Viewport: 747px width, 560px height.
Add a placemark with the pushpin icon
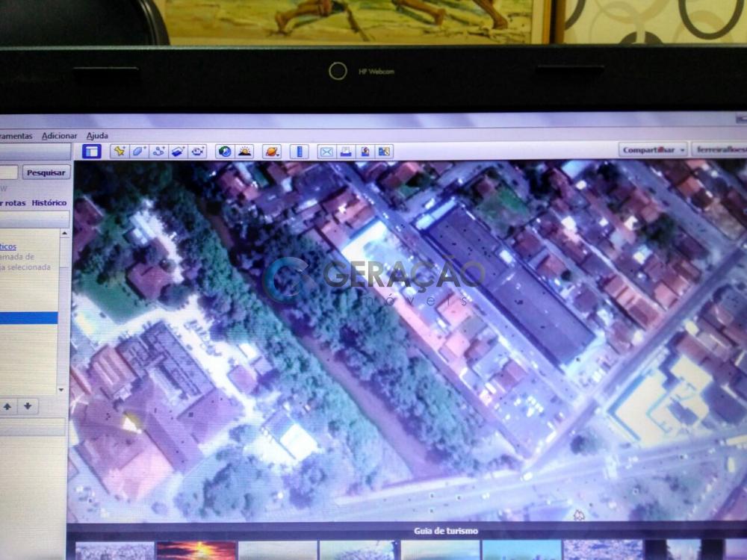[120, 152]
